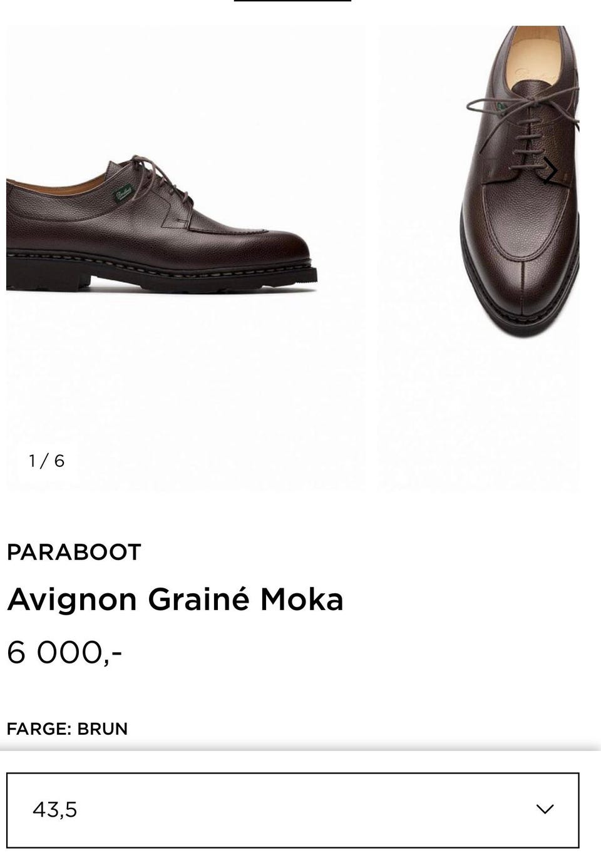Click the 1 / 6 image counter
Viewport: 601px width, 868px height.
46,461
